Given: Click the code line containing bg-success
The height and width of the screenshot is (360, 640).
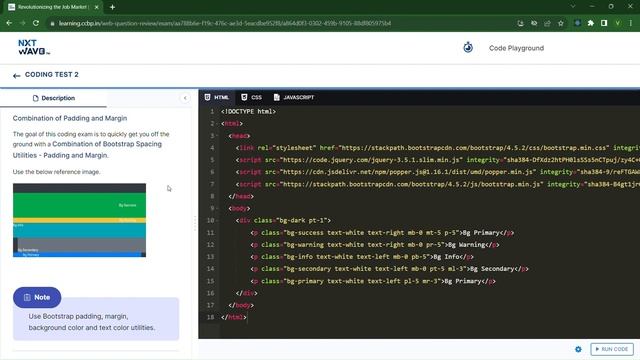Looking at the screenshot, I should pyautogui.click(x=382, y=233).
